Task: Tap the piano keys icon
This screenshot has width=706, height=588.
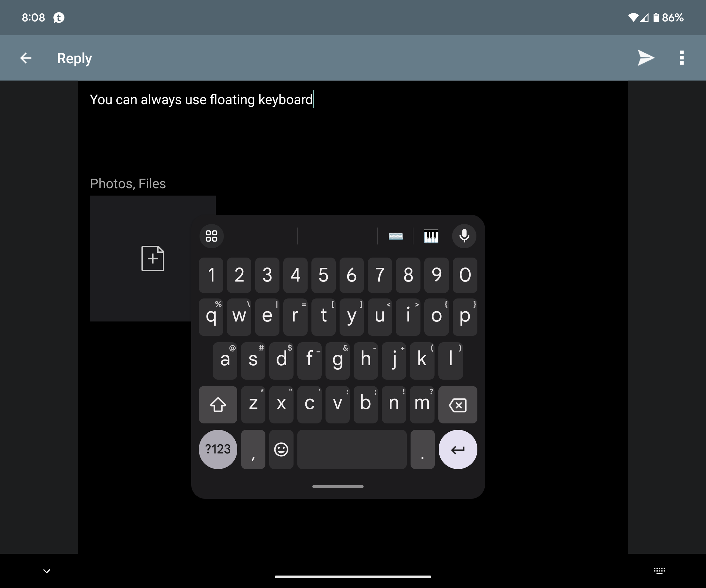Action: coord(431,236)
